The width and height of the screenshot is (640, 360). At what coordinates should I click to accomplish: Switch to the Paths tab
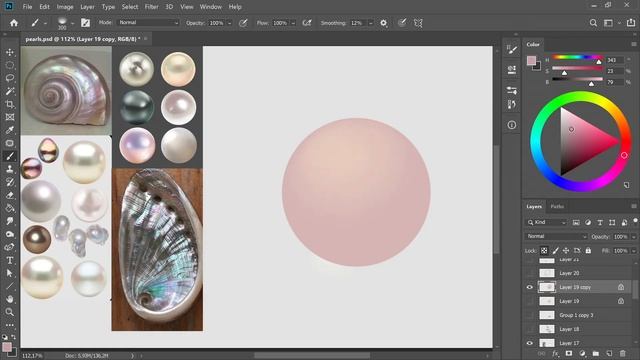(x=557, y=207)
